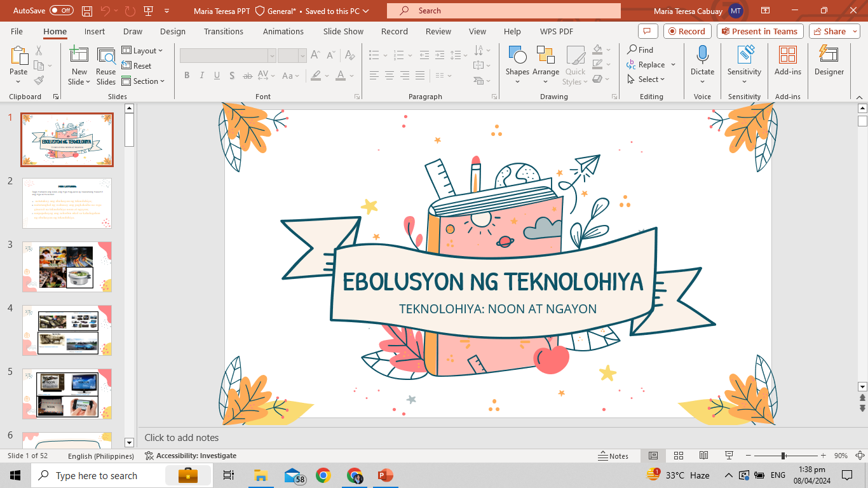This screenshot has width=868, height=488.
Task: Open the Transitions tab
Action: (223, 31)
